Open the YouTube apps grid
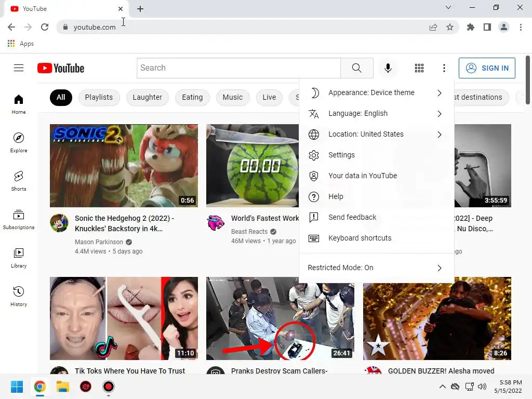532x399 pixels. click(419, 68)
